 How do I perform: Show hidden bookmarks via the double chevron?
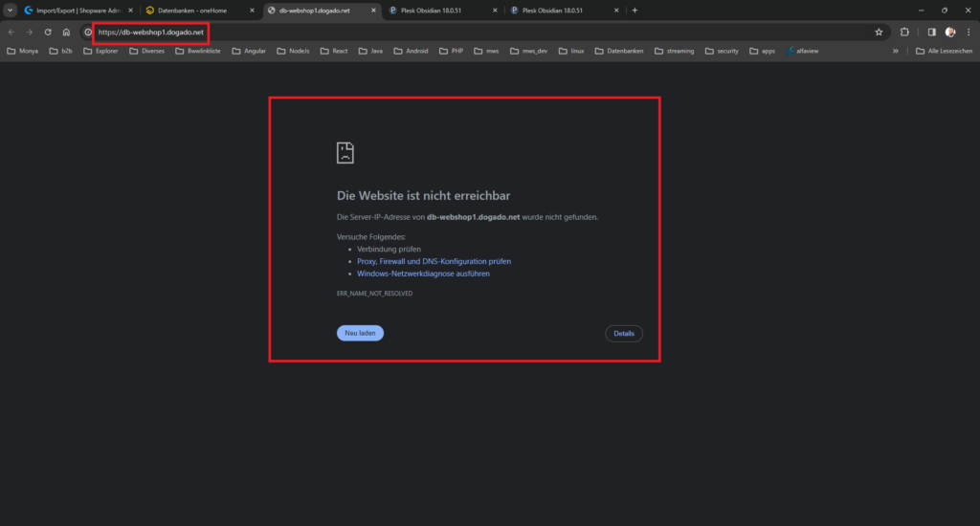pos(896,51)
